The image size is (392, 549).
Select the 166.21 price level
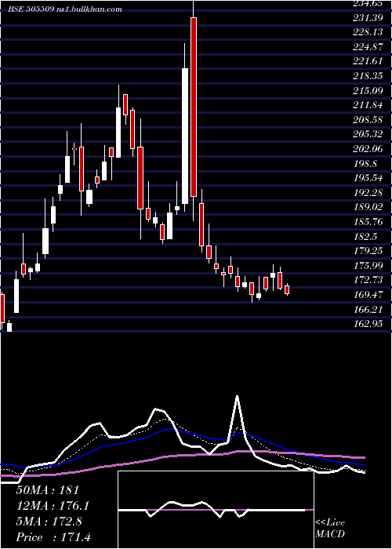tap(368, 310)
